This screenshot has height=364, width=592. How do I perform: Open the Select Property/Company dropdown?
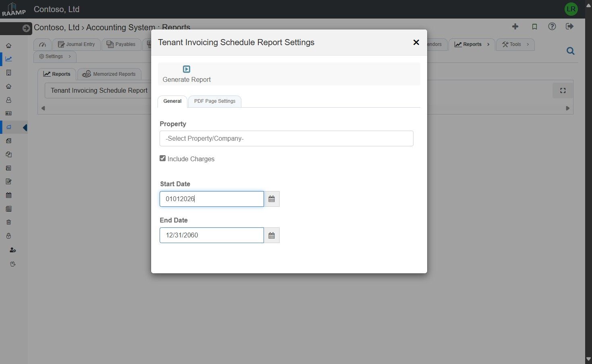click(x=286, y=138)
